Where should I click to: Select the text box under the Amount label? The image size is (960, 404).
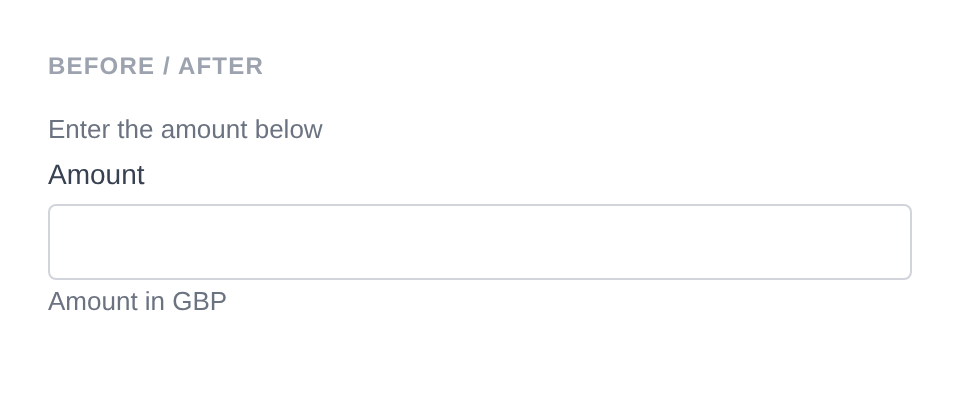[x=480, y=242]
